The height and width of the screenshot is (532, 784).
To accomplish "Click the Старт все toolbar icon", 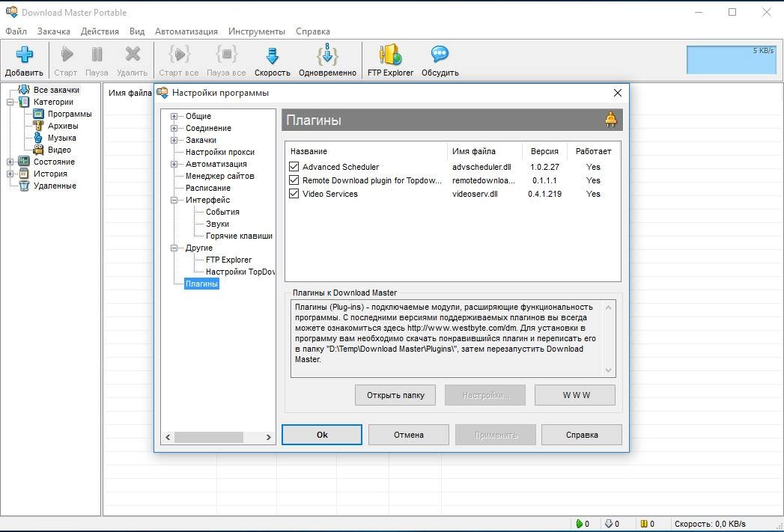I will click(178, 54).
